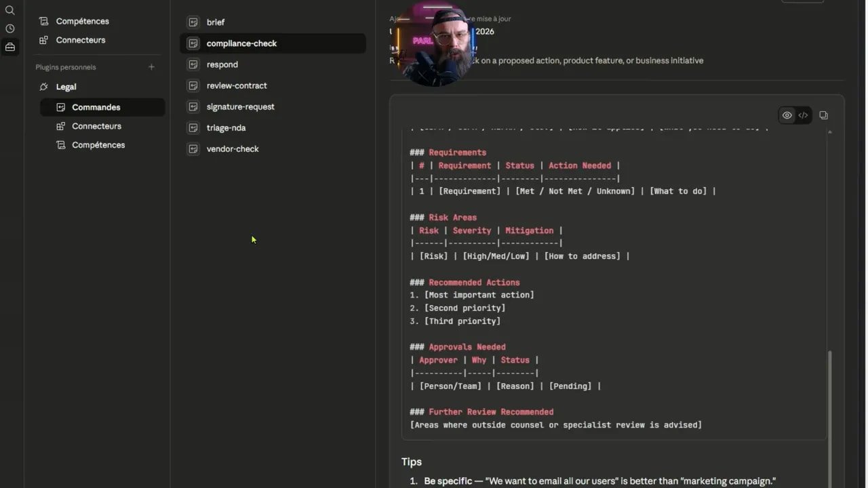Open the Compétences section at top
The image size is (868, 488).
[82, 21]
